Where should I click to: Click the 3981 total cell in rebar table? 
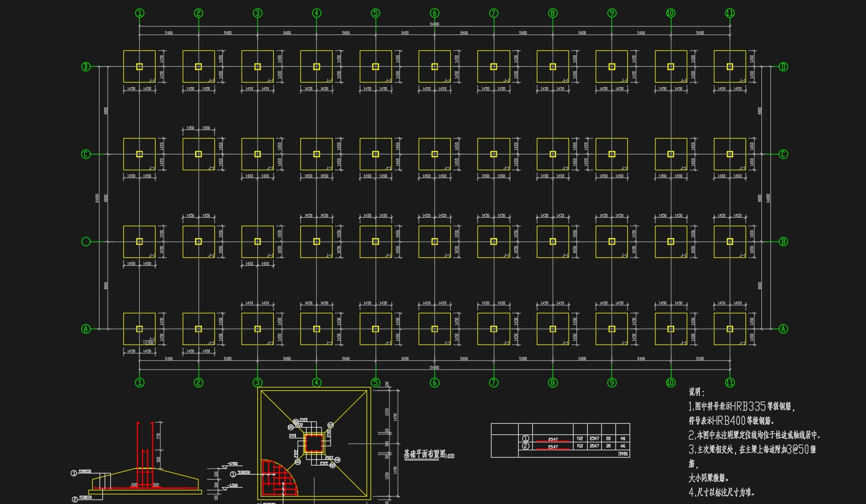click(622, 454)
